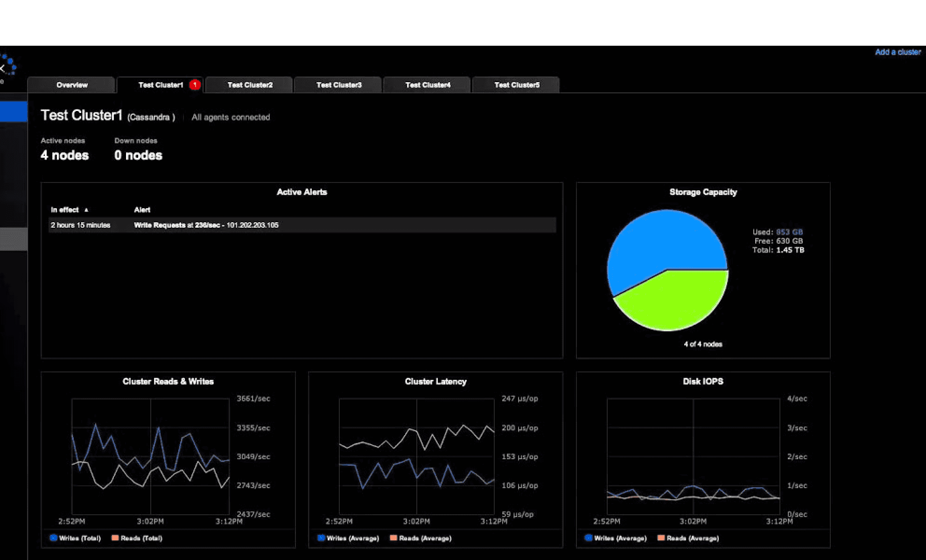926x560 pixels.
Task: Click the blue used slice of storage pie
Action: pyautogui.click(x=663, y=243)
